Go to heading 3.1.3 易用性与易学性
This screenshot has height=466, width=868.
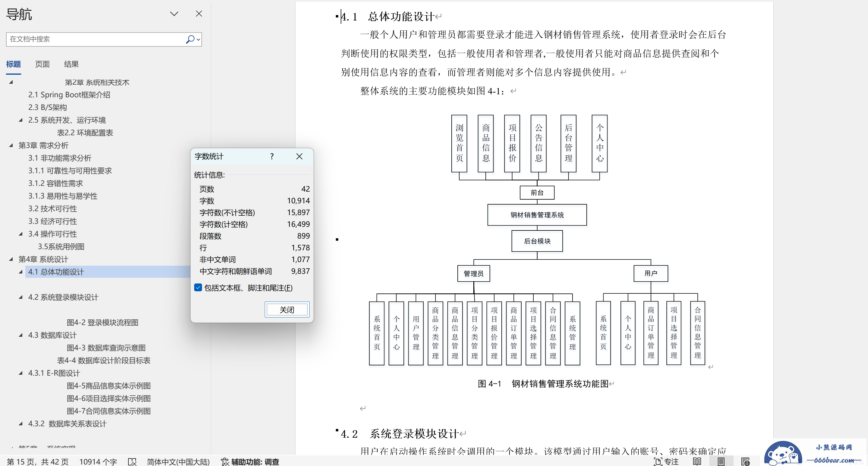click(63, 196)
